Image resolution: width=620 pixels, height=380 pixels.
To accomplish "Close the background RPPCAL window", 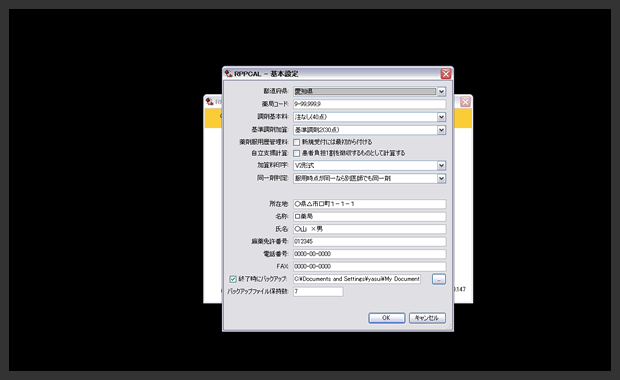I will 465,102.
